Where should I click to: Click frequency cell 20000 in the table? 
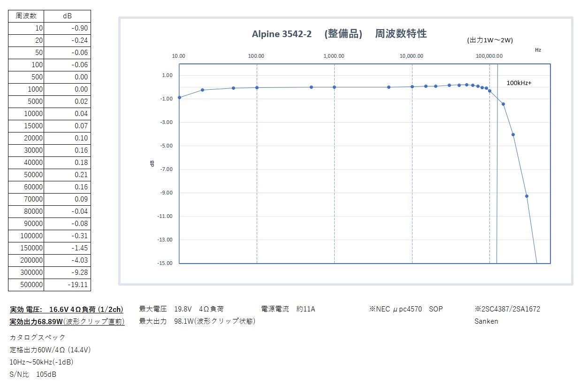[26, 138]
